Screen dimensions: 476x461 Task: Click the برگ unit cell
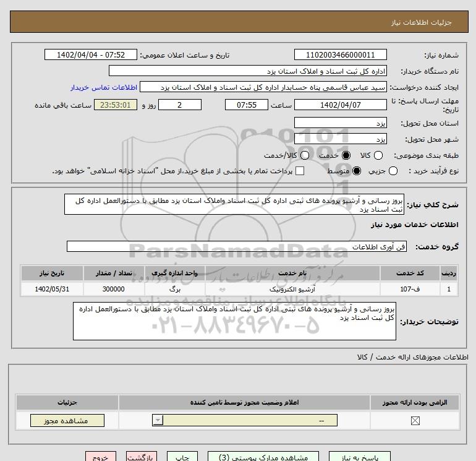(175, 289)
